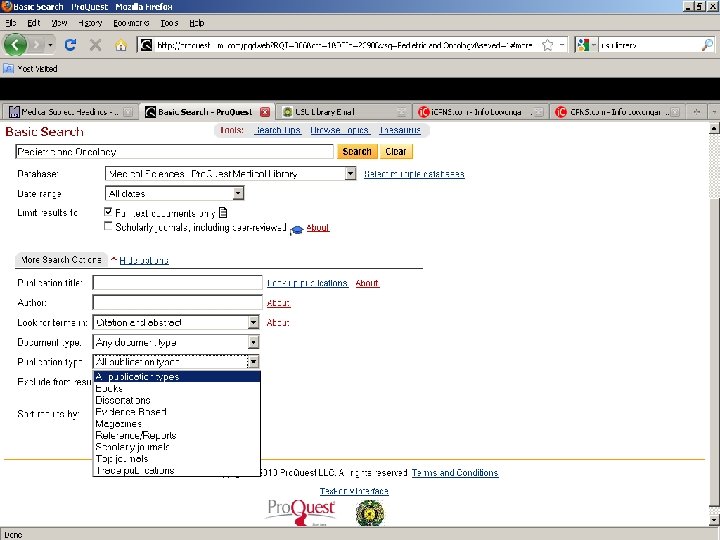Click the Most Visited bookmarks icon
Screen dimensions: 720x540
coord(8,68)
